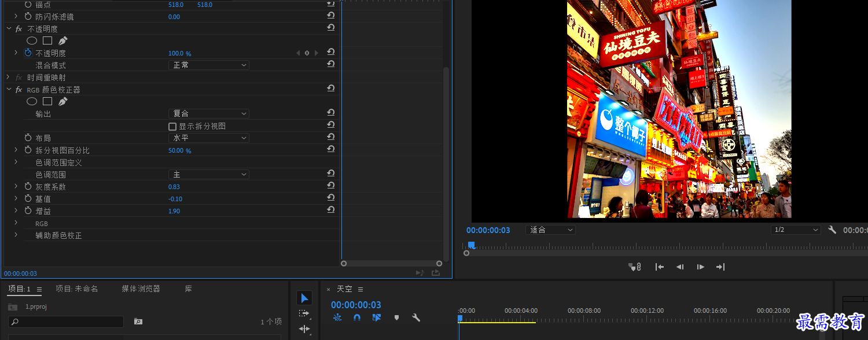This screenshot has width=868, height=340.
Task: Step forward one frame
Action: pyautogui.click(x=700, y=267)
